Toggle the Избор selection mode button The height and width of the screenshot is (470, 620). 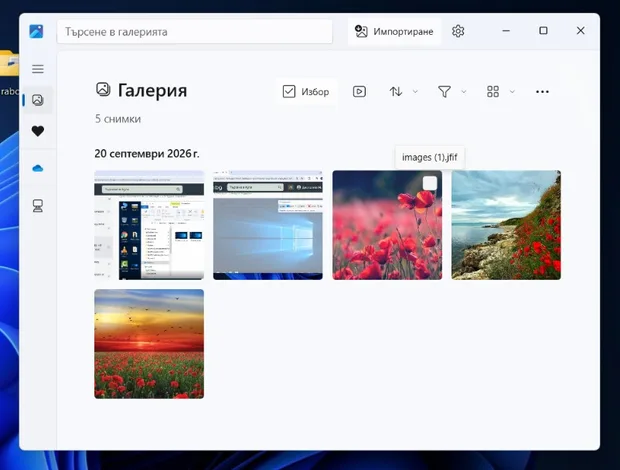pyautogui.click(x=306, y=91)
